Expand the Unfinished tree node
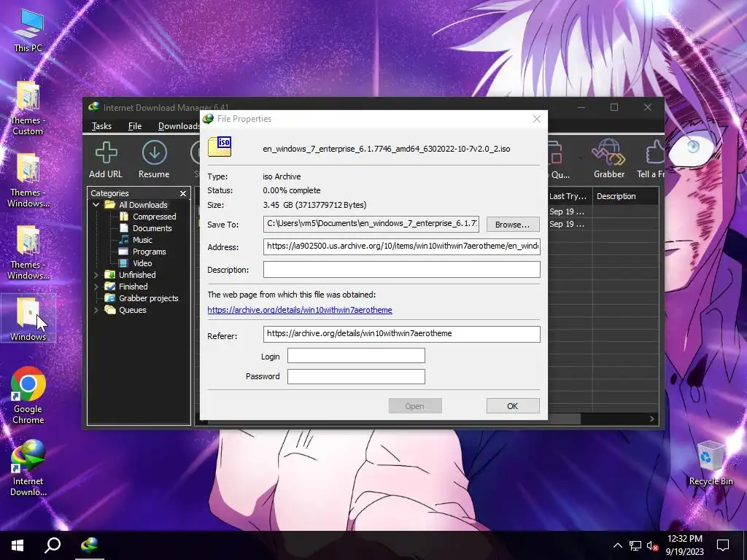Viewport: 747px width, 560px height. [x=96, y=275]
